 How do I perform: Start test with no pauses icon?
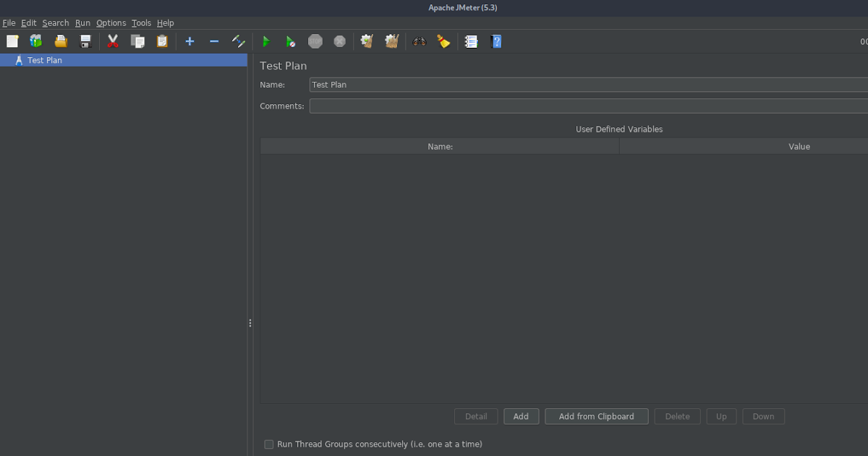tap(291, 41)
